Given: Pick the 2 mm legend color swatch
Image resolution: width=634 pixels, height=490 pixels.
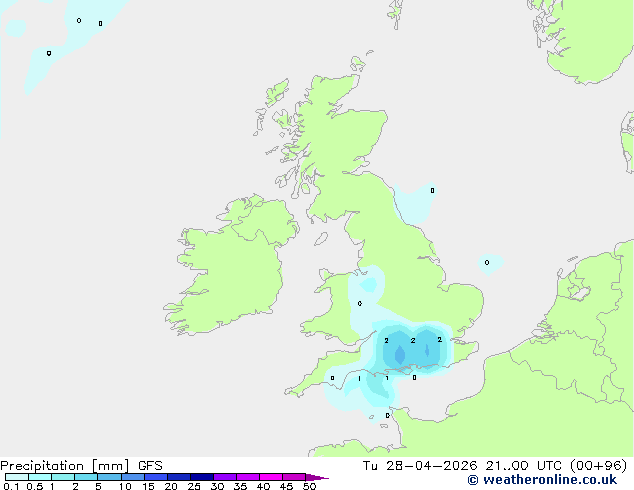Looking at the screenshot, I should point(86,477).
